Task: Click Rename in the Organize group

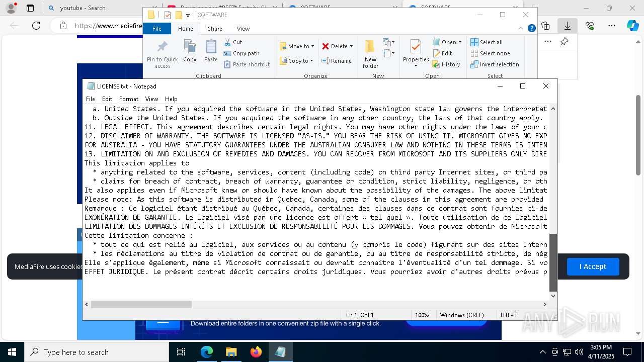Action: pos(337,61)
